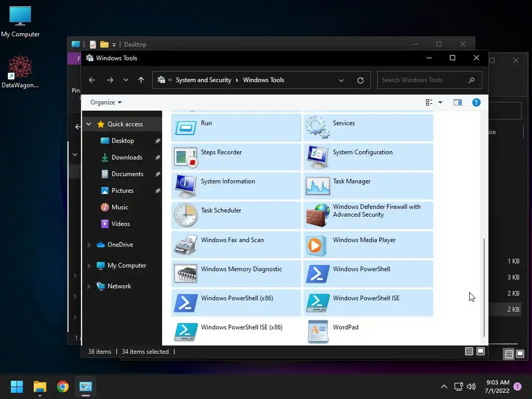This screenshot has height=399, width=532.
Task: Show hidden breadcrumb locations chevron
Action: (x=170, y=80)
